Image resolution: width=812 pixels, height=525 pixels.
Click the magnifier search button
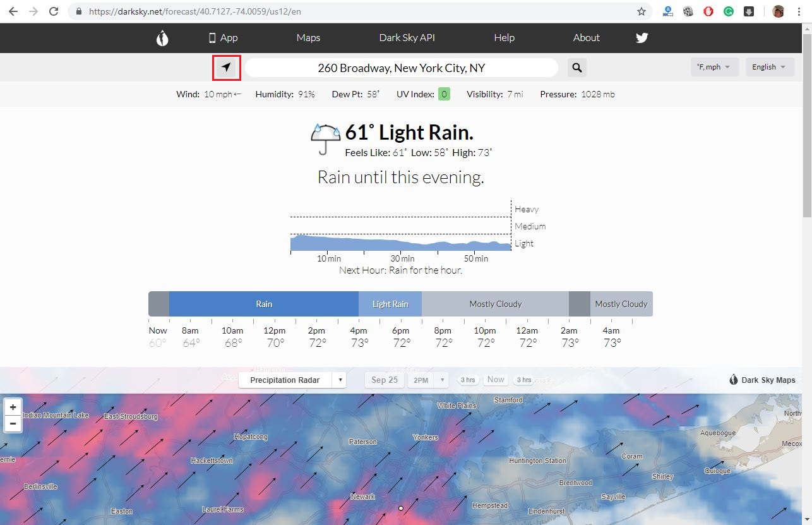(x=577, y=68)
